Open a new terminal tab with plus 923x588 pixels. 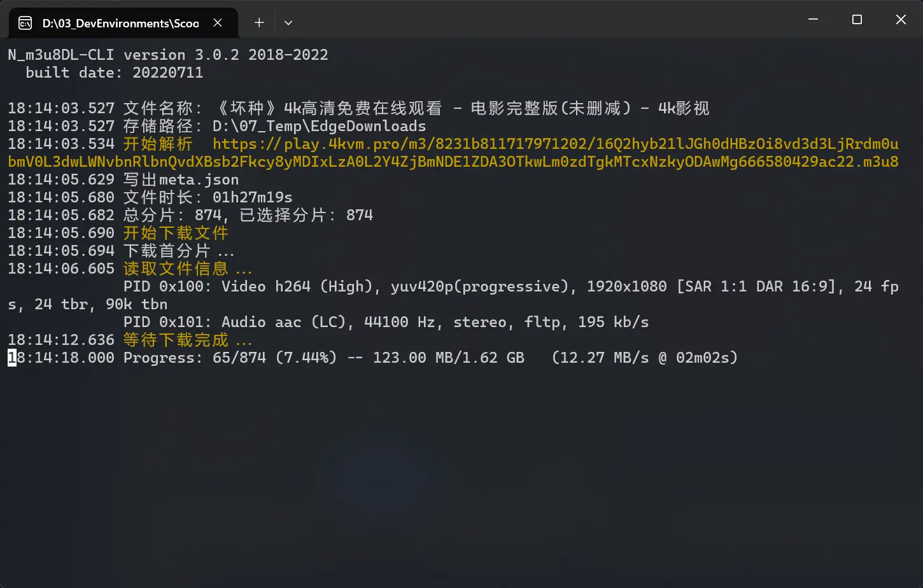click(259, 23)
